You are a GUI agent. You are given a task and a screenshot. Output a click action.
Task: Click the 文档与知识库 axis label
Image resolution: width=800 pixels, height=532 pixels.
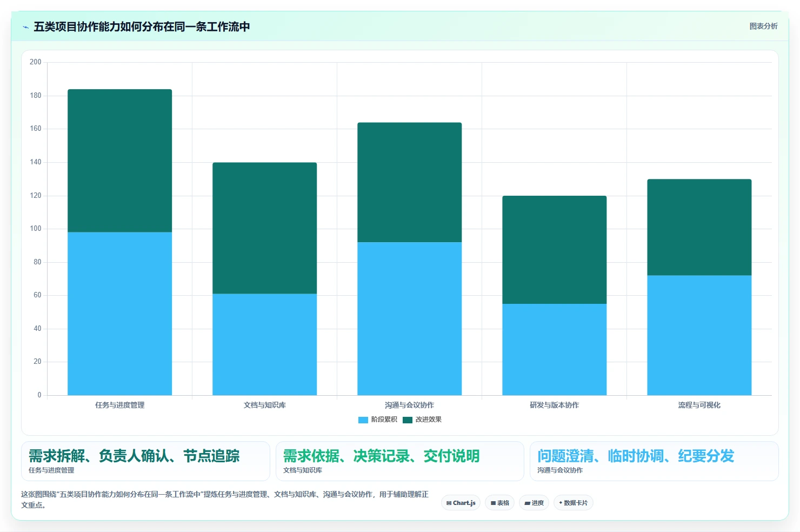click(264, 405)
